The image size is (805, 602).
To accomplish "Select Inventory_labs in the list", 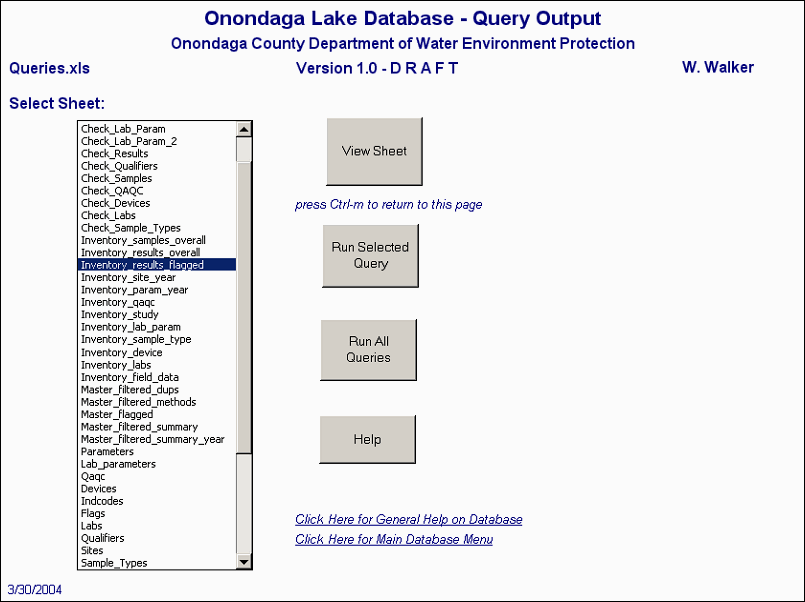I will point(157,365).
